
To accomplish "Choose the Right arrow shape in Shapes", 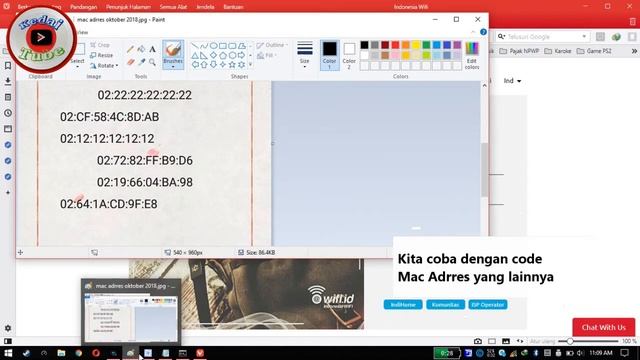I will pyautogui.click(x=242, y=55).
